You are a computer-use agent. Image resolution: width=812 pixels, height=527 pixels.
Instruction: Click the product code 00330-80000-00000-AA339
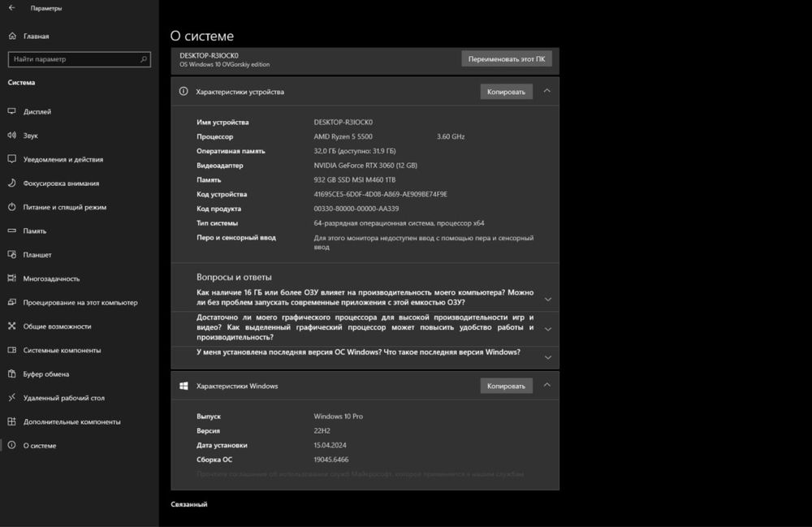[356, 209]
